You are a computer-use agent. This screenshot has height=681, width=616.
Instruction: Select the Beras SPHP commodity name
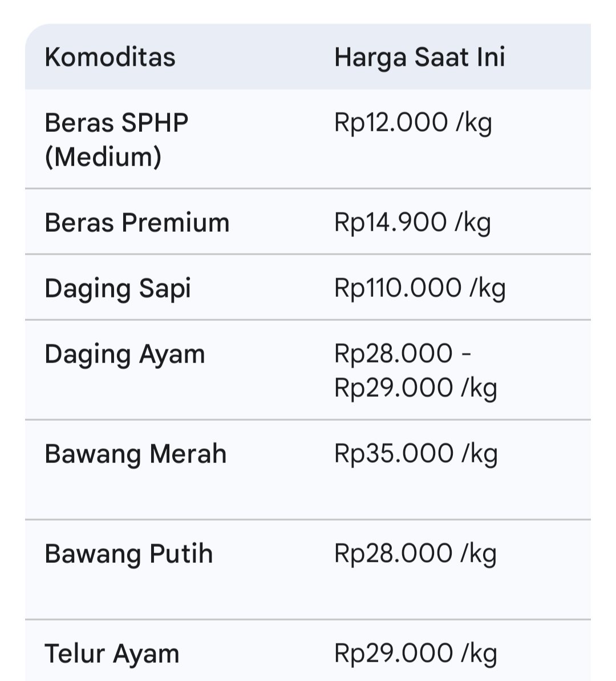coord(116,123)
